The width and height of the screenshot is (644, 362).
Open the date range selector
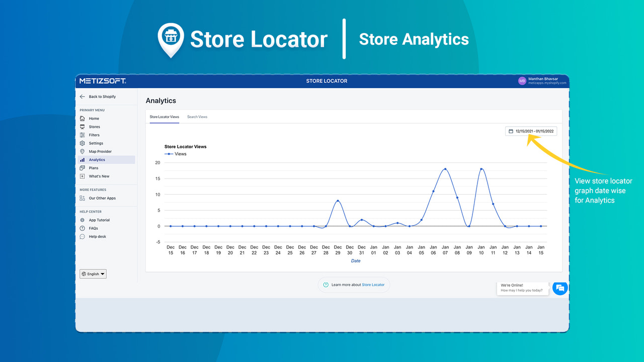[531, 131]
